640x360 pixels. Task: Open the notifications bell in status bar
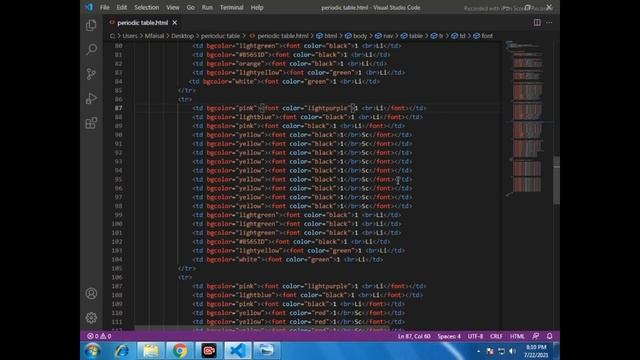pyautogui.click(x=549, y=336)
